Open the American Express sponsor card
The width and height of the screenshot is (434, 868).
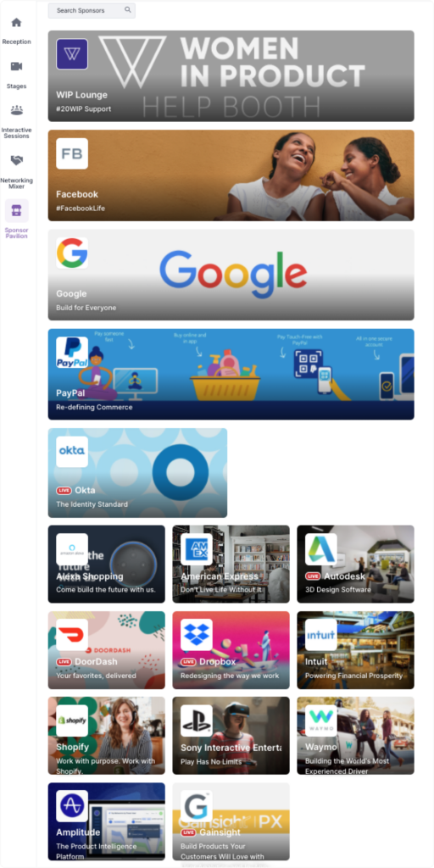pyautogui.click(x=231, y=564)
